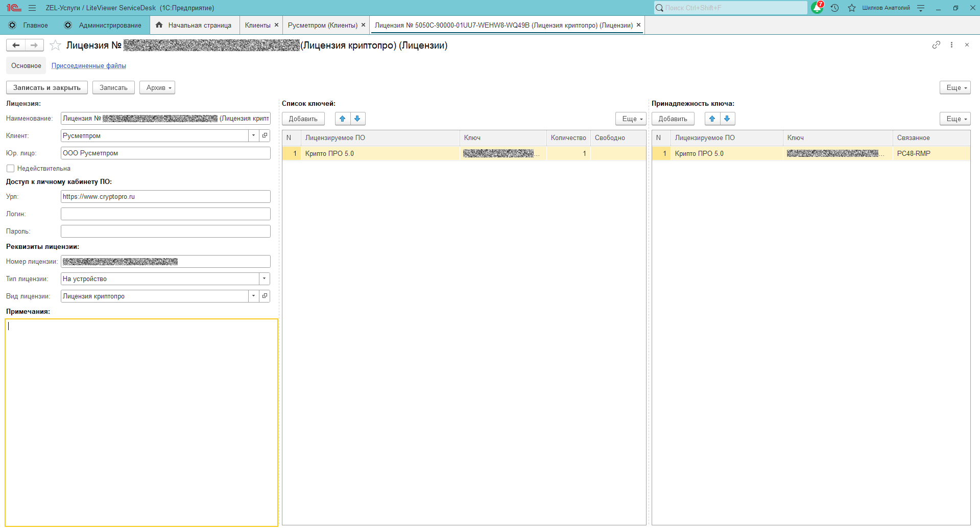The width and height of the screenshot is (980, 531).
Task: Switch to the Русметпром (Клиенты) tab
Action: (322, 25)
